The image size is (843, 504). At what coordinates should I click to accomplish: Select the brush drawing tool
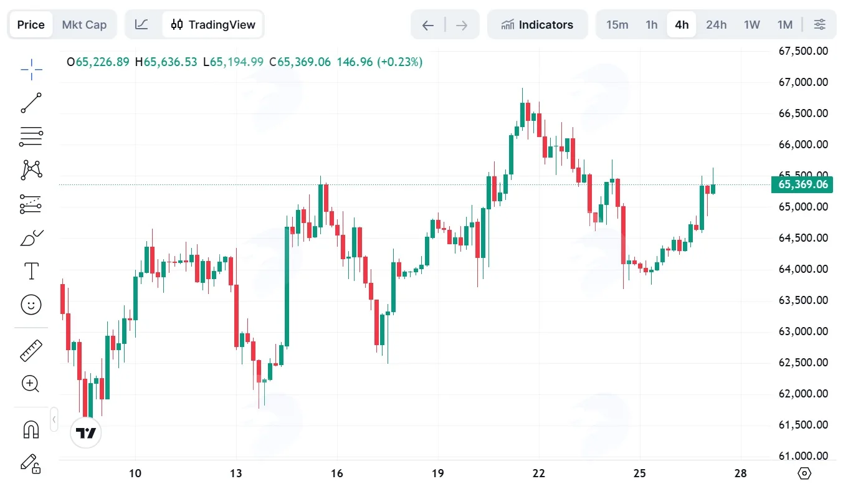31,237
